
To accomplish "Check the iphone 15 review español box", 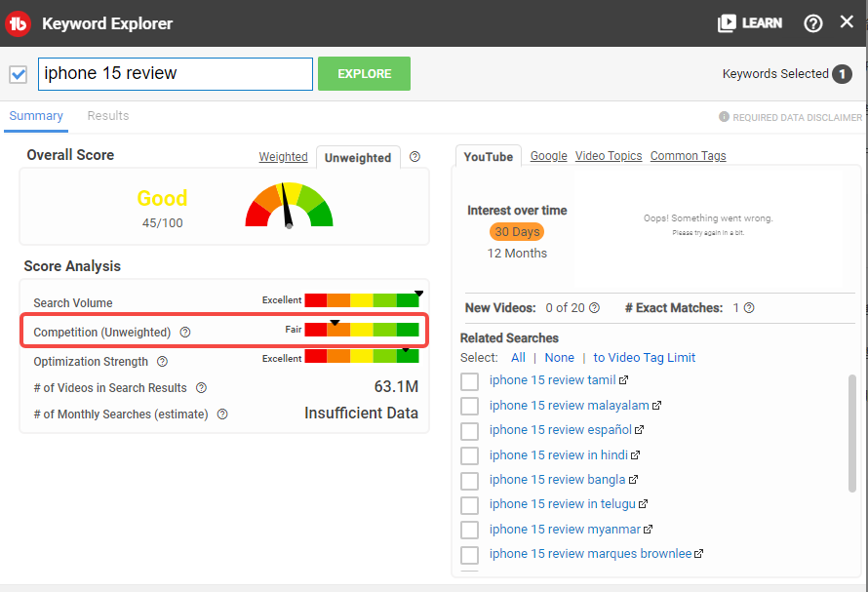I will click(469, 431).
